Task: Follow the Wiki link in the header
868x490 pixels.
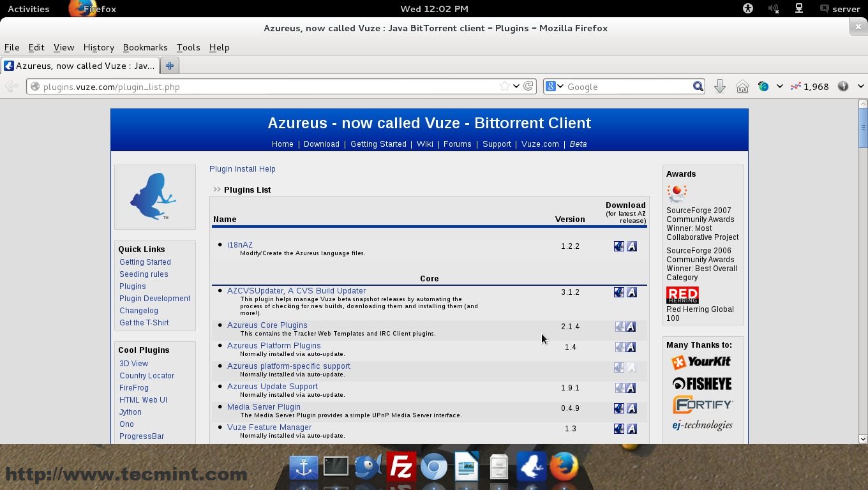Action: (x=425, y=144)
